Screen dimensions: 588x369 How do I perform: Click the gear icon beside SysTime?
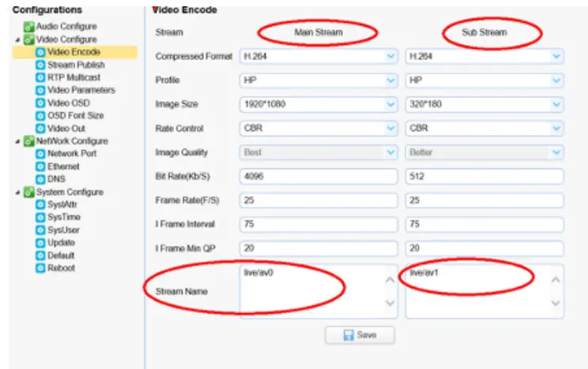tap(40, 217)
